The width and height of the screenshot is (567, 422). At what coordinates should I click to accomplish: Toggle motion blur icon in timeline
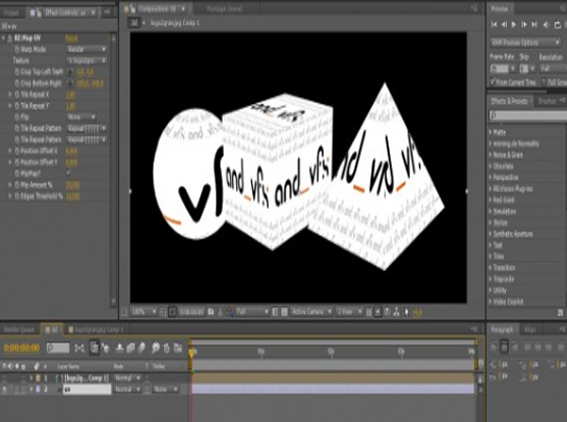click(142, 348)
